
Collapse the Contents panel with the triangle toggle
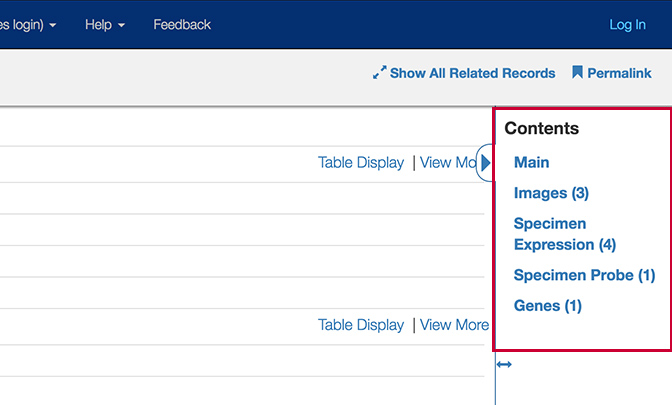pos(486,163)
